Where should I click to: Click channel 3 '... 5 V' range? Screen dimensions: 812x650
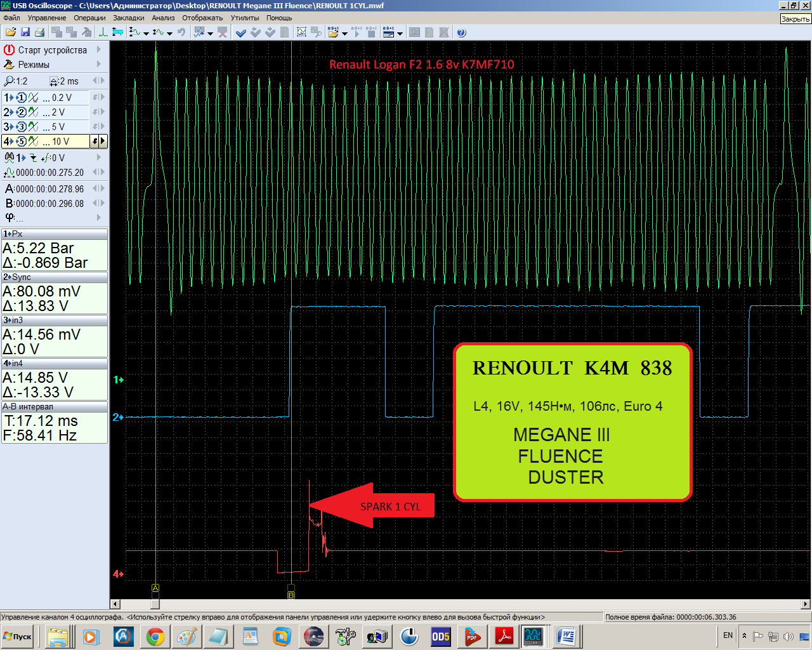tap(54, 127)
